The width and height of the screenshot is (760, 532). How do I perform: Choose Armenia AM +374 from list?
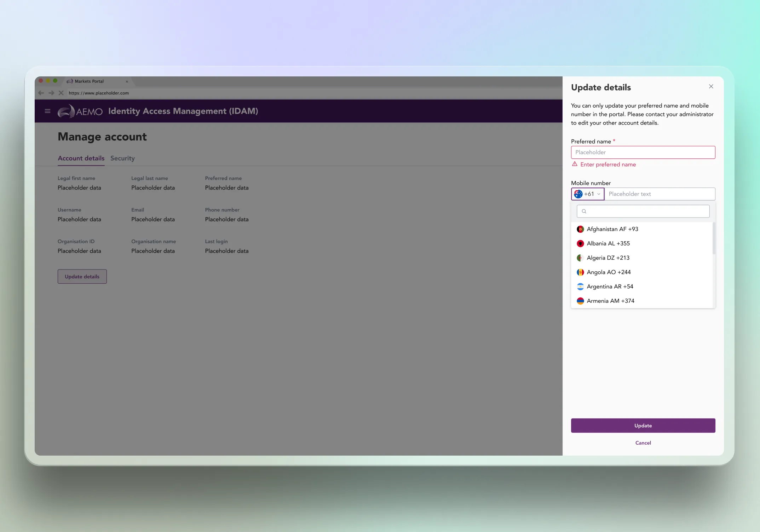pyautogui.click(x=610, y=301)
